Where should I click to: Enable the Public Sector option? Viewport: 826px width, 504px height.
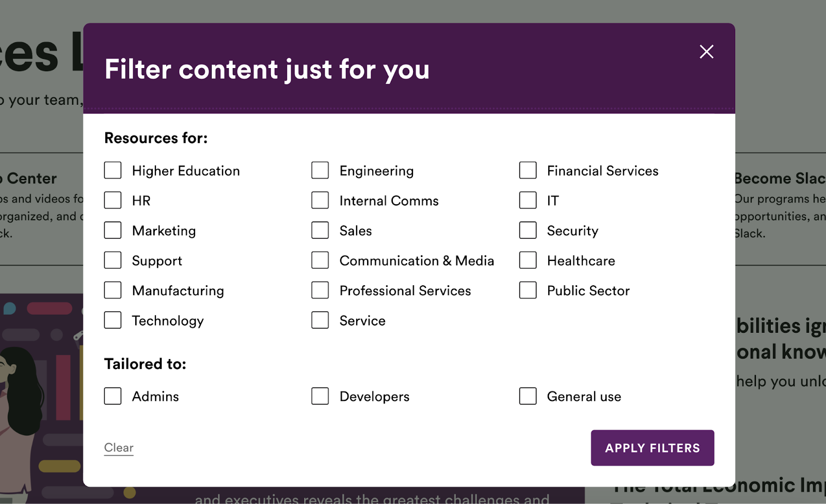pos(528,290)
